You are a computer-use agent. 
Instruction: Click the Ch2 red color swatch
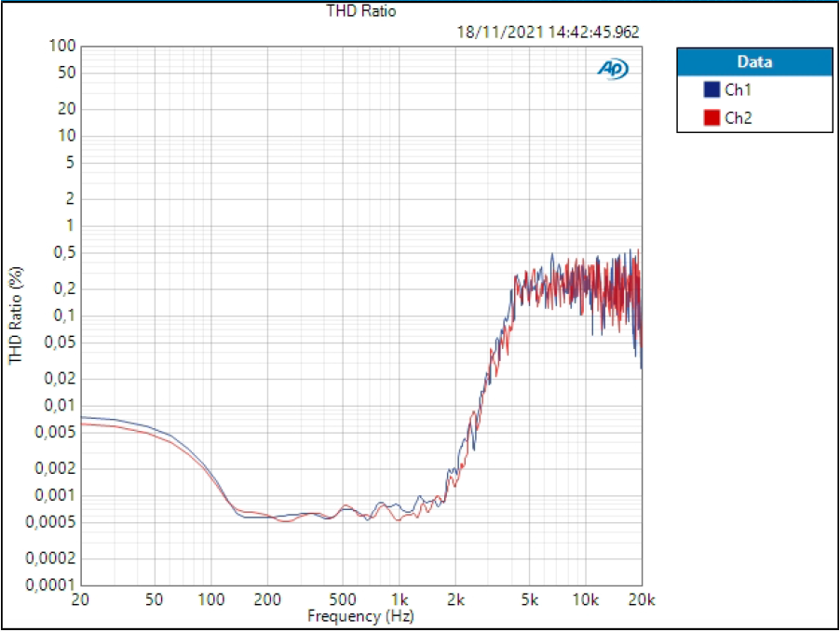(711, 117)
